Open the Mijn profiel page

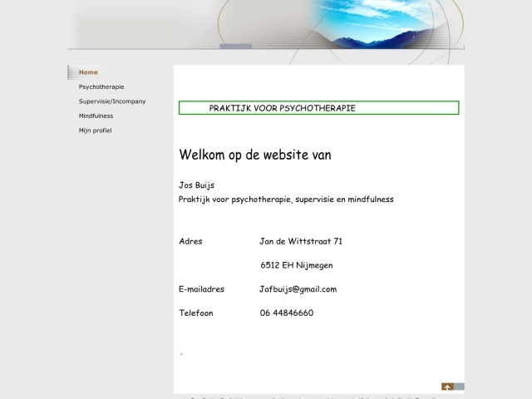[x=95, y=131]
